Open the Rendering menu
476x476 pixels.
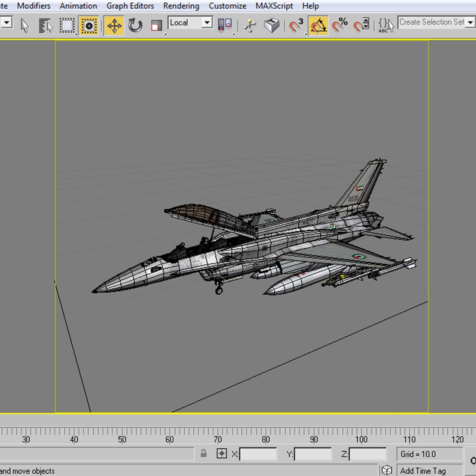tap(181, 6)
